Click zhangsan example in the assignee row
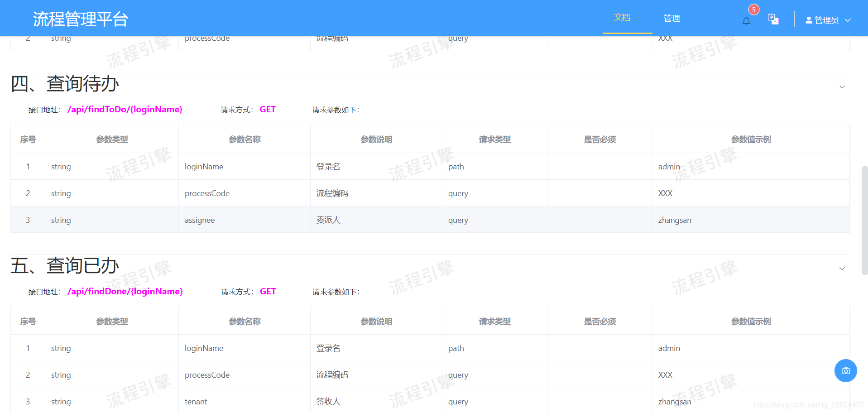Image resolution: width=868 pixels, height=413 pixels. 751,220
